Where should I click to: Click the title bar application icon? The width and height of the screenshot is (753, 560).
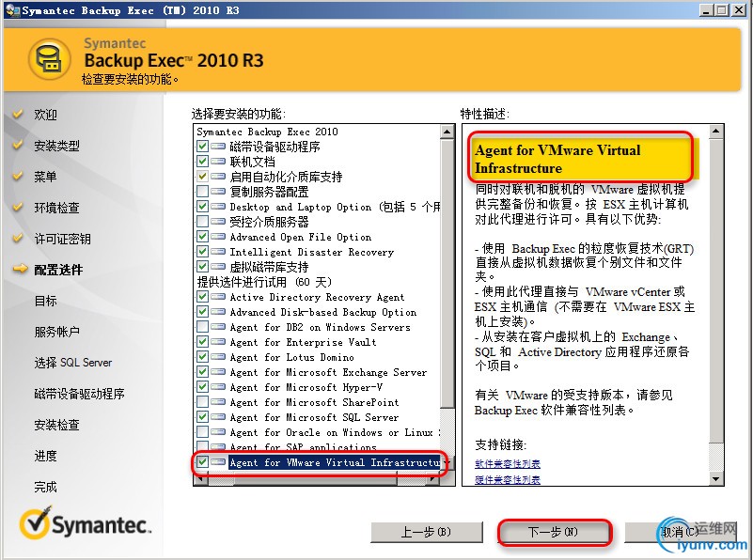(x=12, y=10)
